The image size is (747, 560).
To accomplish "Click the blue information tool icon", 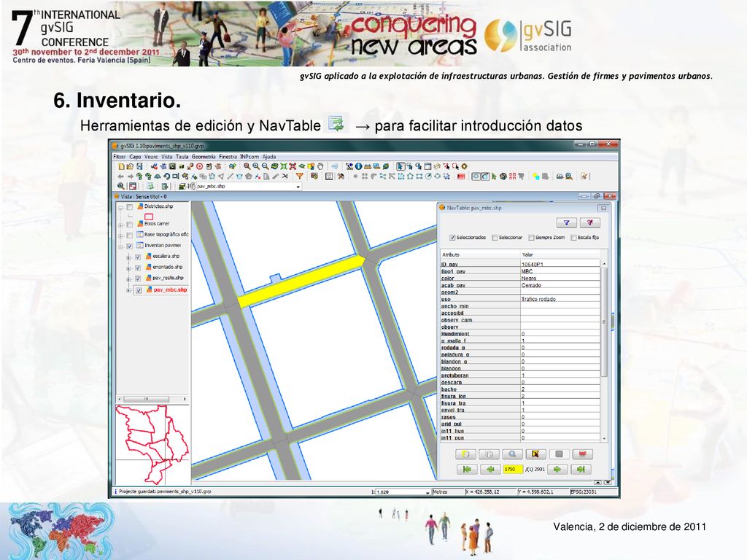I will [x=358, y=166].
